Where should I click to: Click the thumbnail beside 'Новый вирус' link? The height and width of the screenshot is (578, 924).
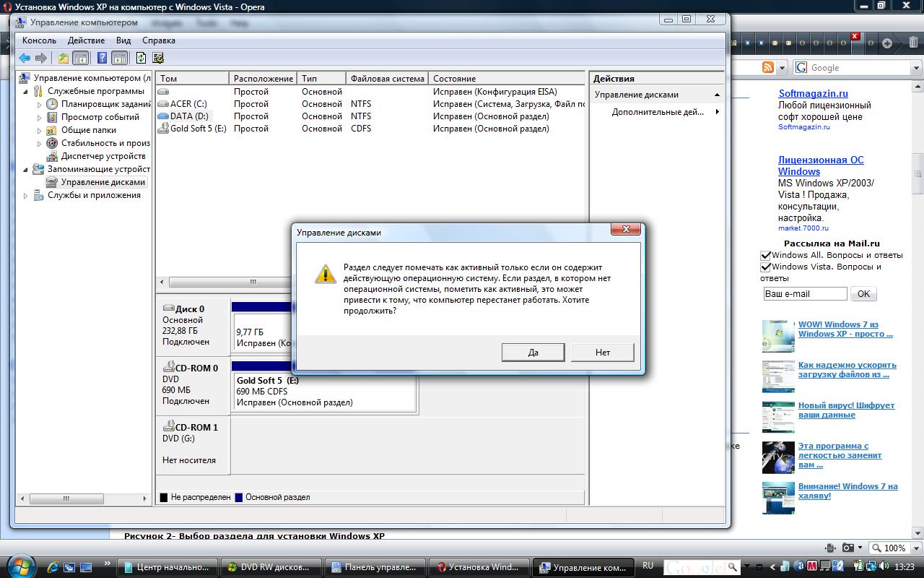tap(778, 417)
